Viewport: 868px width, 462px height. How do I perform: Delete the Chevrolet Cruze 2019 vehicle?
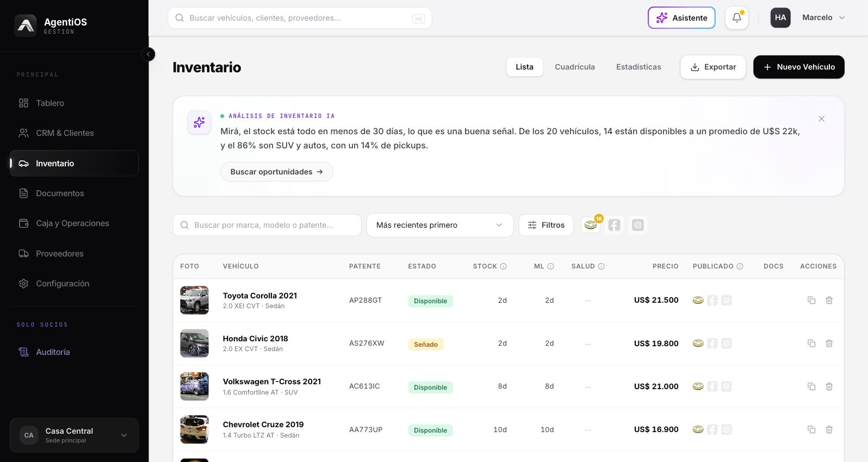click(x=829, y=429)
